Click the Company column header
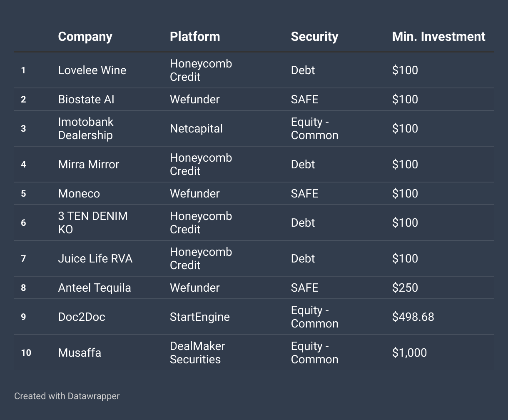Image resolution: width=508 pixels, height=420 pixels. (x=85, y=37)
